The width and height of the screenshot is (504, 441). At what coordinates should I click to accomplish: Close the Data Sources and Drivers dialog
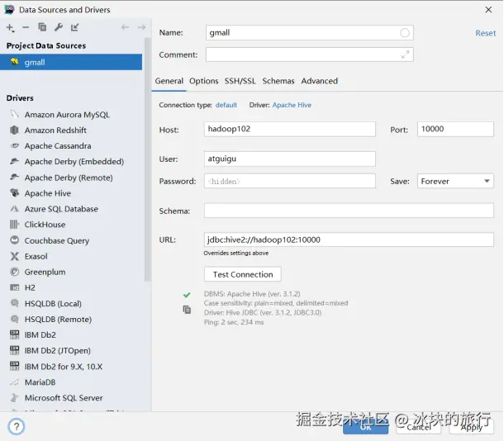pyautogui.click(x=488, y=10)
